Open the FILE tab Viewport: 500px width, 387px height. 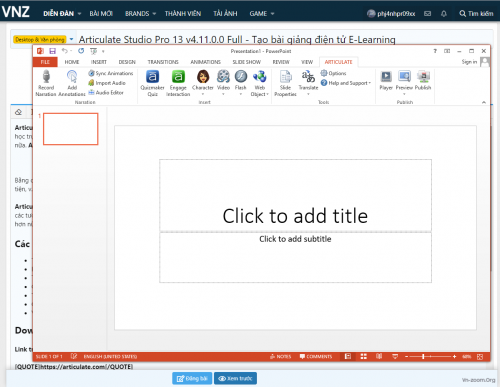click(45, 62)
